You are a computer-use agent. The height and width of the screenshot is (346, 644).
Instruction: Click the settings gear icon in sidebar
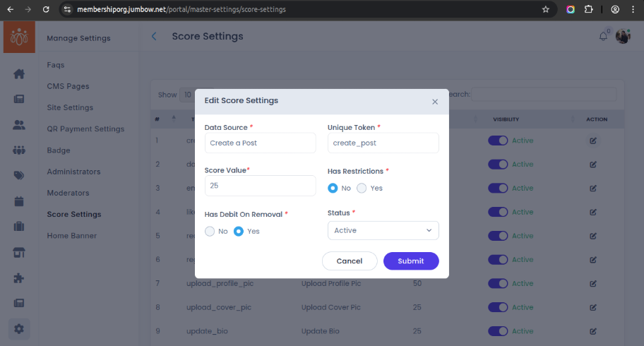[19, 328]
